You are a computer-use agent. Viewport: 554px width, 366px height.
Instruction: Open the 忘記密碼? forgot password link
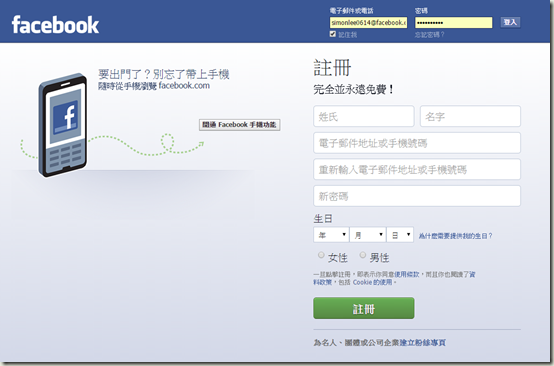pos(430,35)
